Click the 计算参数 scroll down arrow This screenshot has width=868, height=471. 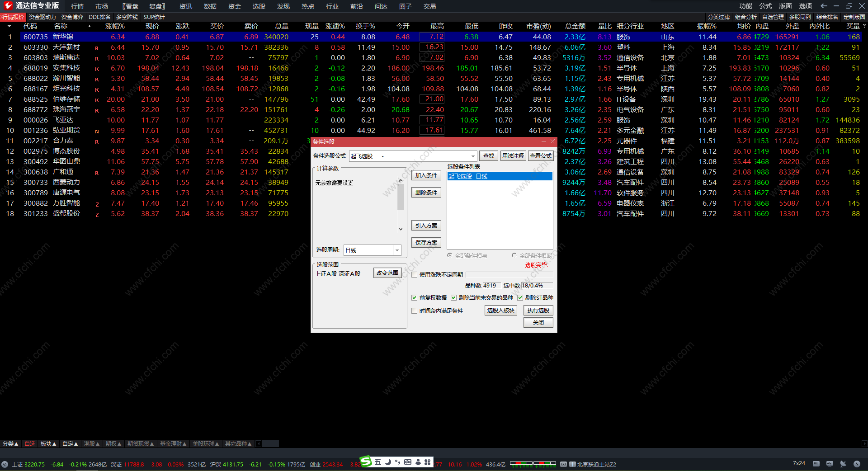(x=401, y=229)
